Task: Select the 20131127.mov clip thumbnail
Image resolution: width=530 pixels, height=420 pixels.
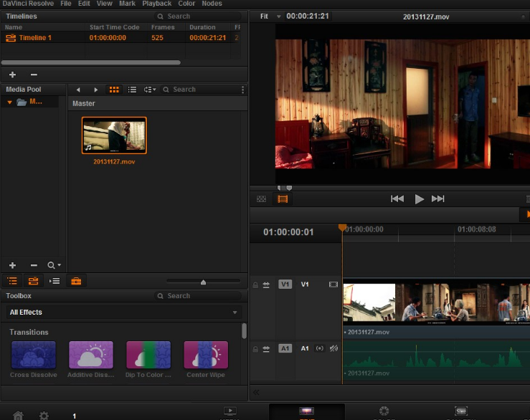Action: coord(114,135)
